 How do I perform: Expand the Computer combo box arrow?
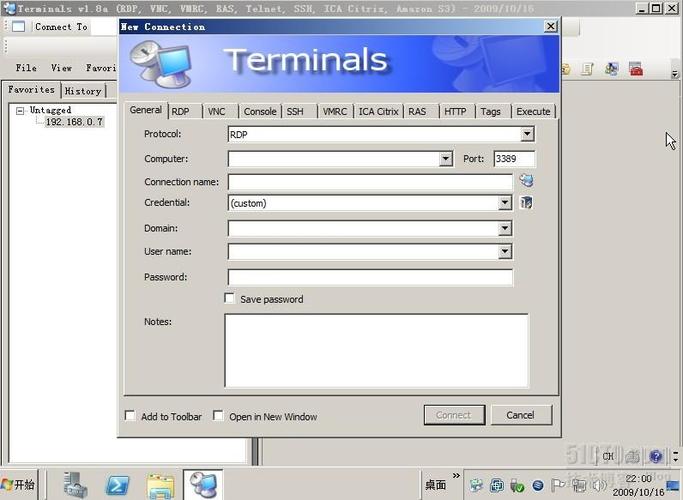(446, 159)
